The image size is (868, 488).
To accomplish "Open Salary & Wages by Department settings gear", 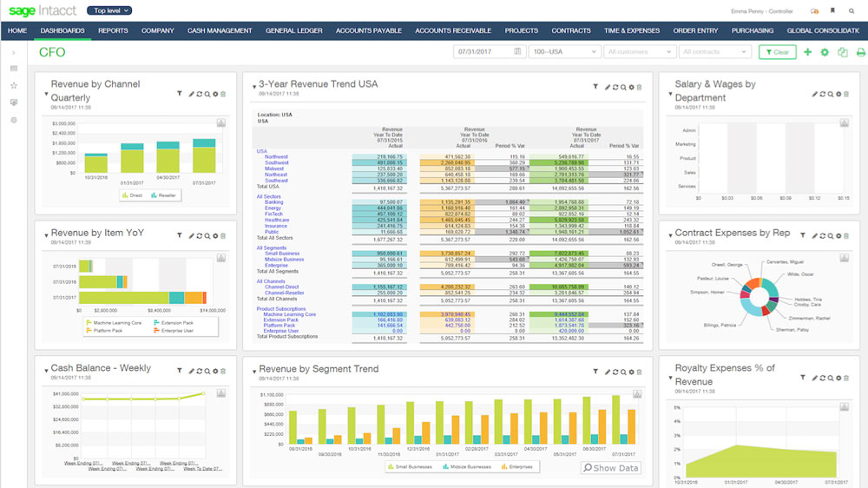I will tap(838, 94).
